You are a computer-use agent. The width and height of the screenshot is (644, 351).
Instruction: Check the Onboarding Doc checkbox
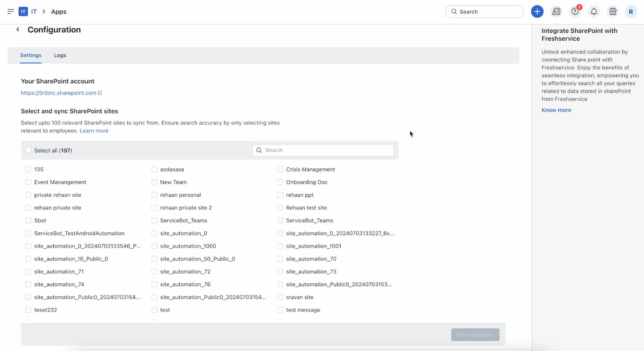280,182
